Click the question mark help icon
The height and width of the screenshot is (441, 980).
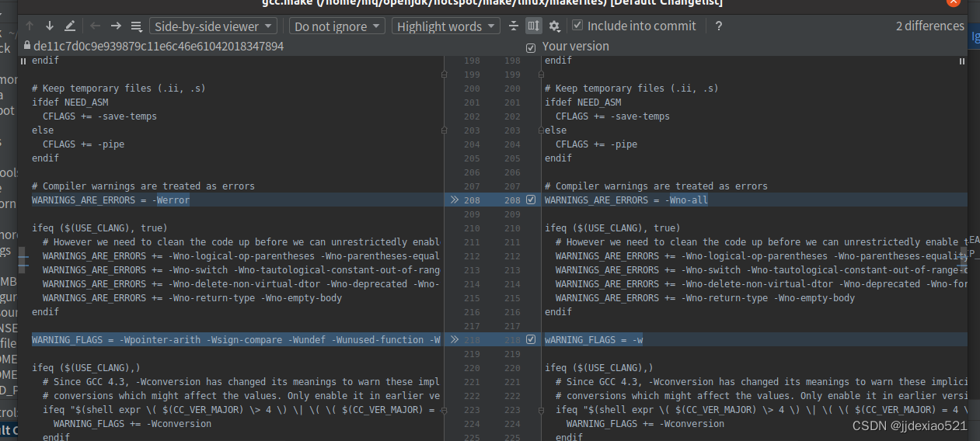[x=719, y=26]
